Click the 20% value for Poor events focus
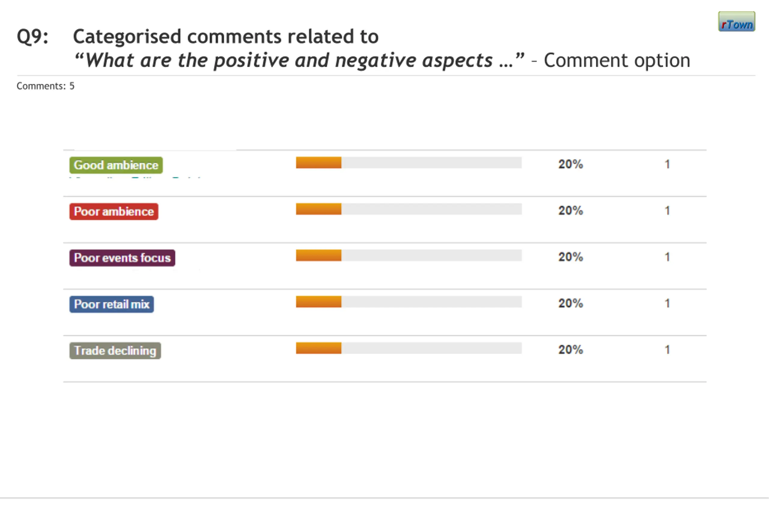The width and height of the screenshot is (769, 532). [570, 257]
